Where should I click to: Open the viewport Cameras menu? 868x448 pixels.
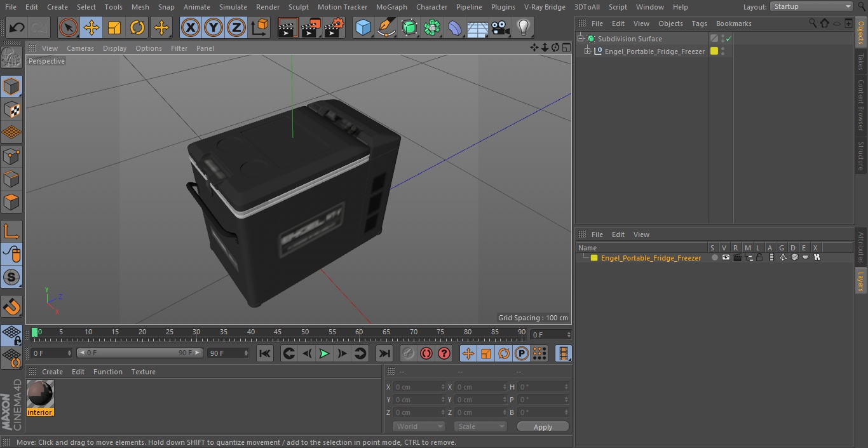(80, 48)
